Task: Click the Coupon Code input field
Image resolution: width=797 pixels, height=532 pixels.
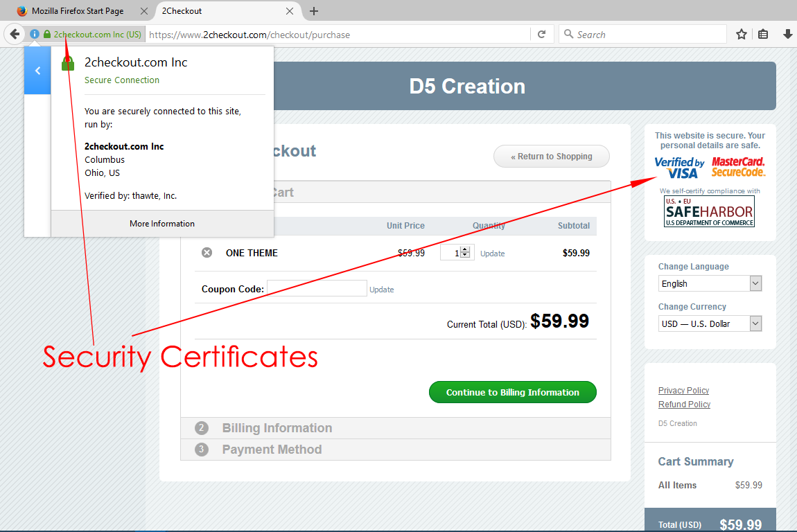Action: point(317,288)
